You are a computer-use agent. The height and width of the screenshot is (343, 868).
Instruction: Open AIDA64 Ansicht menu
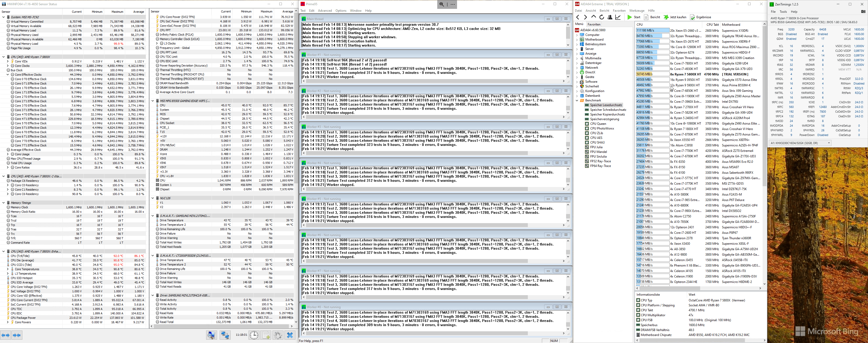coord(591,11)
